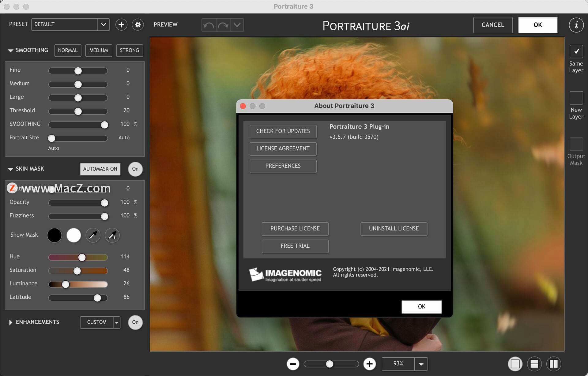
Task: Click the Medium smoothing slider handle
Action: click(x=78, y=84)
